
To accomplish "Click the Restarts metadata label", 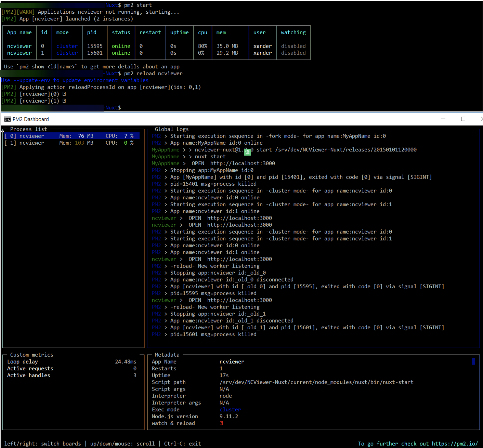I will [x=164, y=369].
